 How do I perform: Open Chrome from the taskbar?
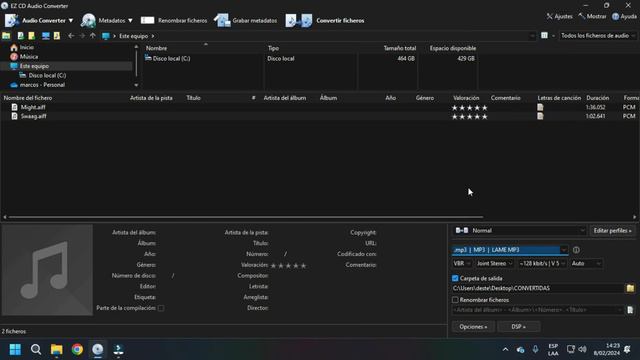77,349
